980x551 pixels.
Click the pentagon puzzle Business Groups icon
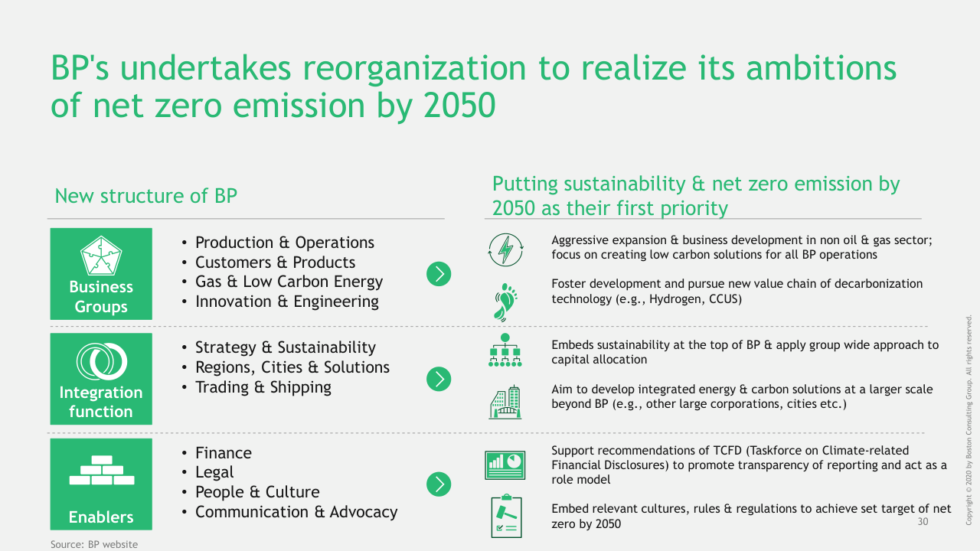click(x=101, y=257)
